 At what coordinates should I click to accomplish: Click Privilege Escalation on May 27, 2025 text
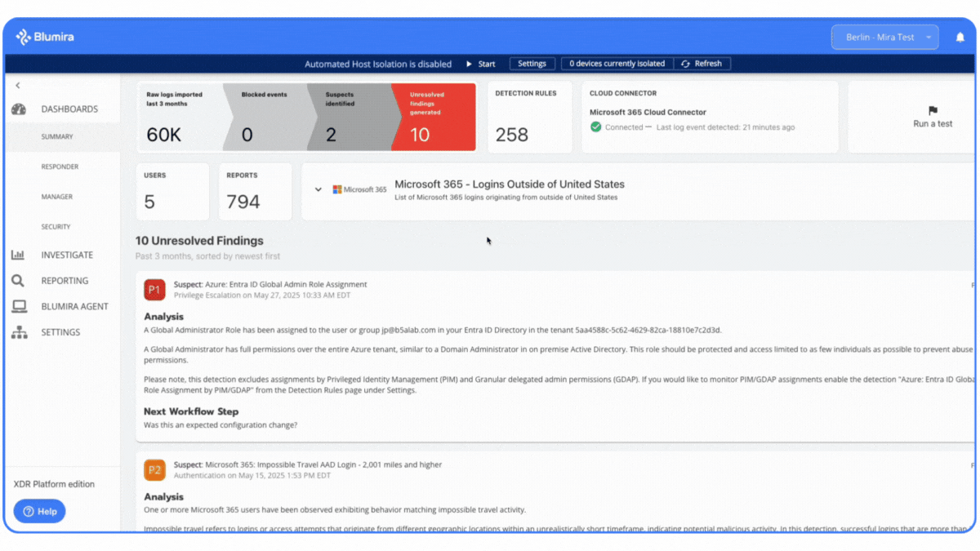click(262, 295)
